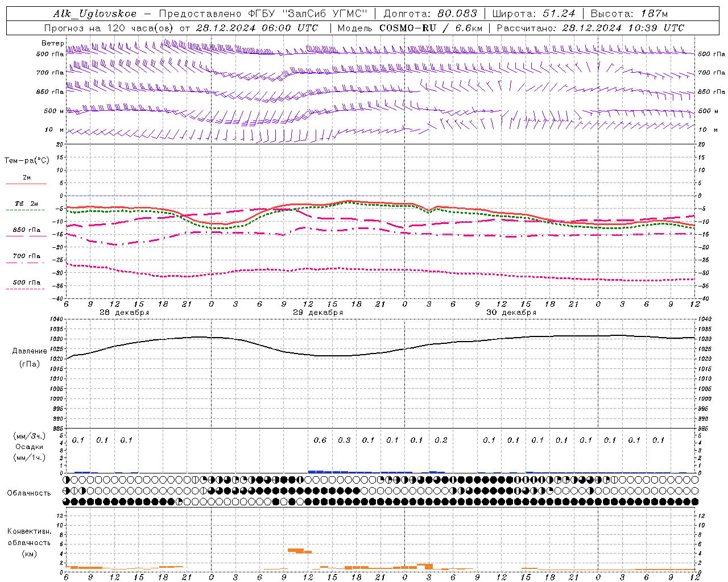Select the text Предоставлено ФГБУ "ЗапСиб УГМС"
The height and width of the screenshot is (582, 728).
coord(263,14)
